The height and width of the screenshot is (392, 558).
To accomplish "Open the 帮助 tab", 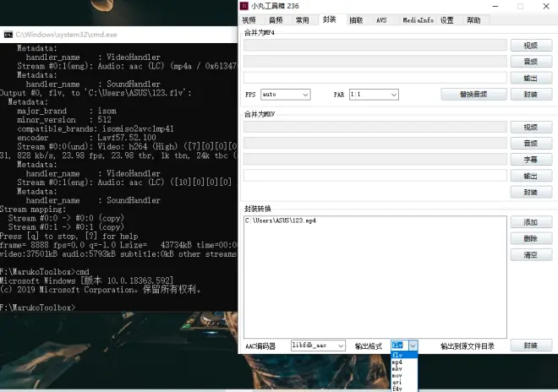I will tap(473, 20).
